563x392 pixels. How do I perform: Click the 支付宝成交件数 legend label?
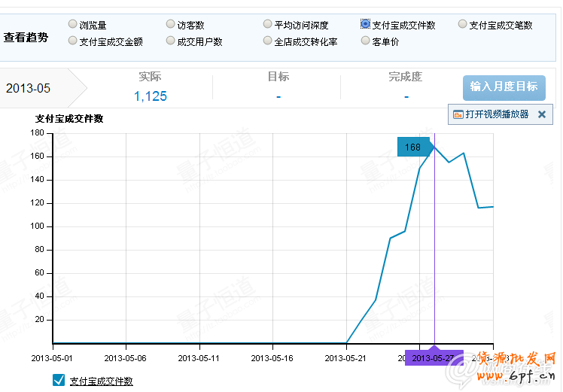(x=101, y=381)
